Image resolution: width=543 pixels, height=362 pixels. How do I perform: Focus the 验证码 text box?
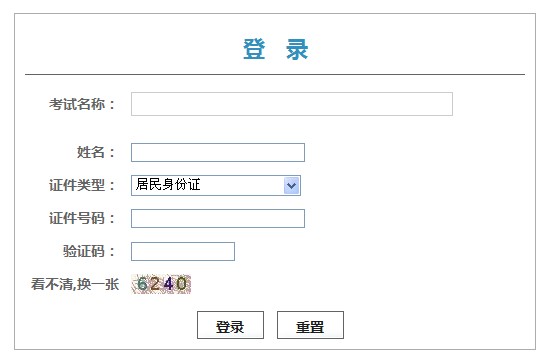pyautogui.click(x=183, y=251)
